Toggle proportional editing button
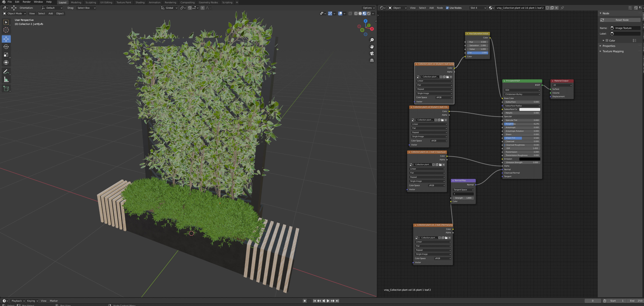 point(202,8)
